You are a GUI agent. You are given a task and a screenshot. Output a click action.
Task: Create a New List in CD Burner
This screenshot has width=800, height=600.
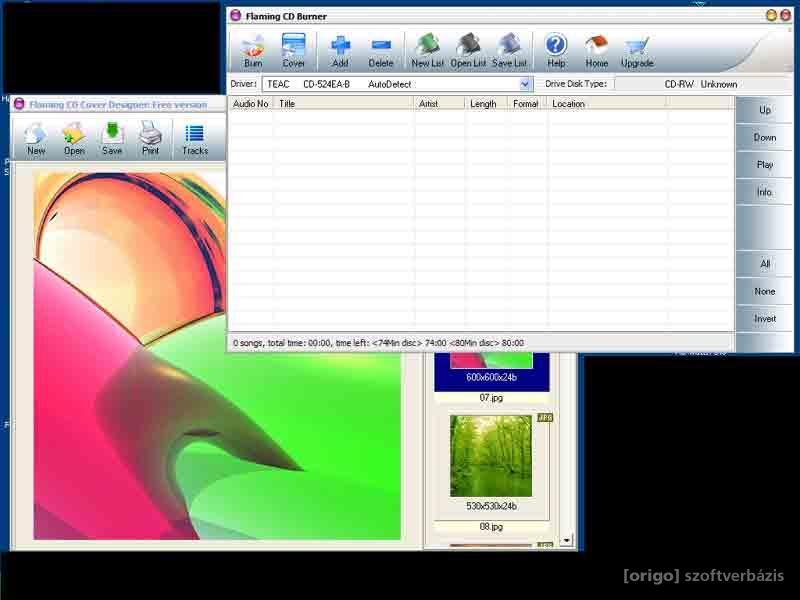pyautogui.click(x=428, y=51)
